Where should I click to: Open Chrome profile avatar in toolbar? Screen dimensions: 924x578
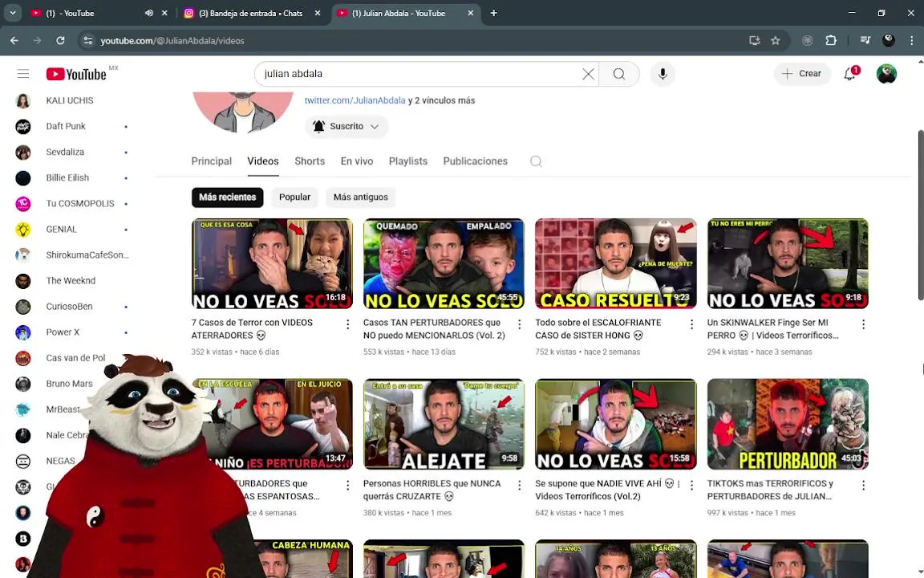[x=889, y=41]
